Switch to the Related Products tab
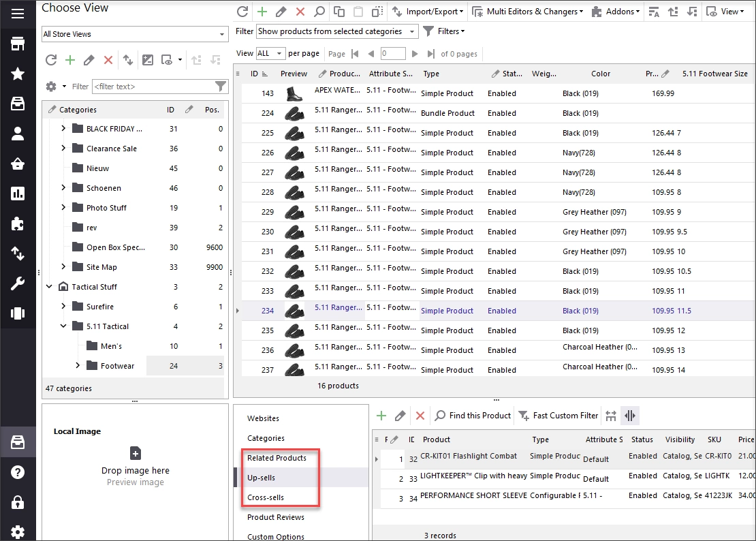Screen dimensions: 756x541 pos(277,458)
